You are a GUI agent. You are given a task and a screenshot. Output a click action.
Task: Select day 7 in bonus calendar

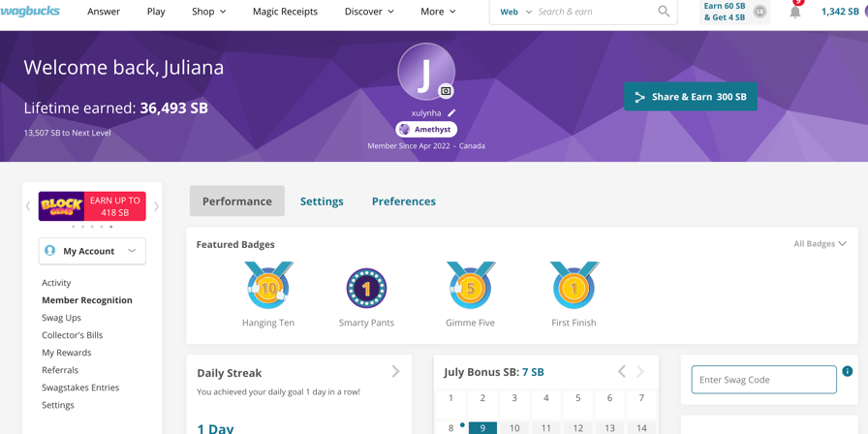[641, 405]
